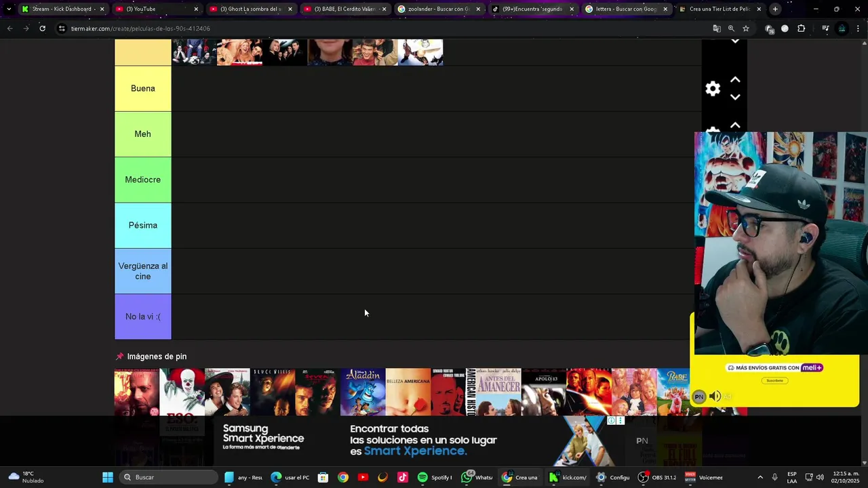868x488 pixels.
Task: Switch to Ghost La sombra del amor tab
Action: point(250,9)
